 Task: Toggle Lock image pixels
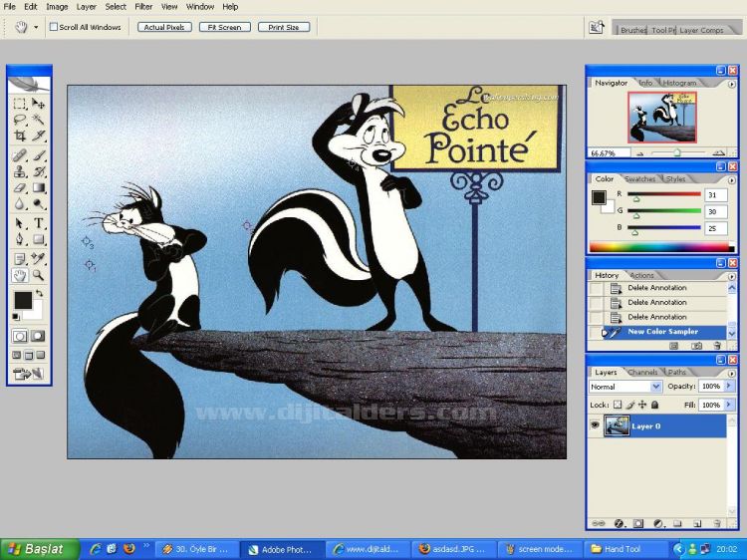tap(629, 405)
